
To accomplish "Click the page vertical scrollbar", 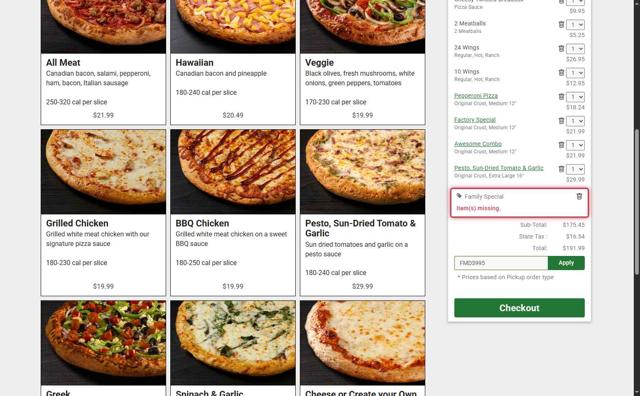I will [x=637, y=202].
